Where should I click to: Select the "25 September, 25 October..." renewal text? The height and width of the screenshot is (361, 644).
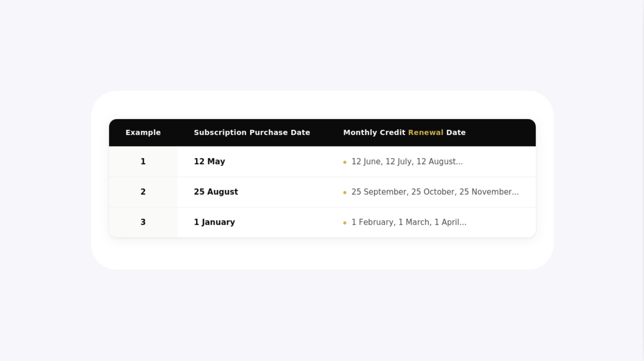[435, 192]
